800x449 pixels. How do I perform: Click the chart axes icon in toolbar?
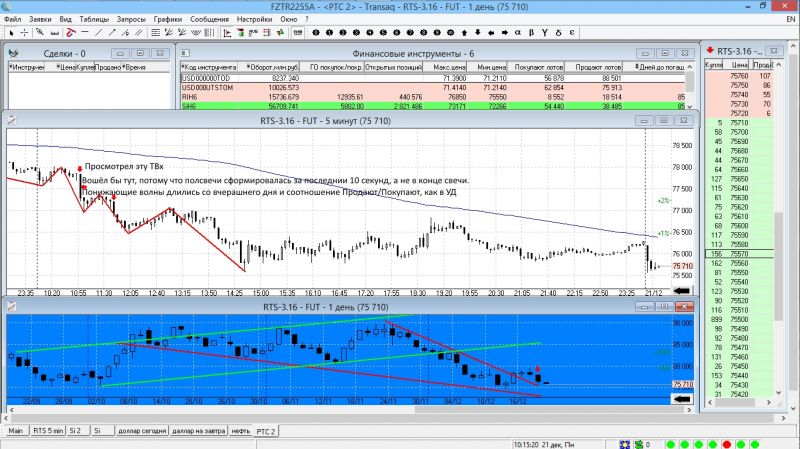pyautogui.click(x=227, y=33)
